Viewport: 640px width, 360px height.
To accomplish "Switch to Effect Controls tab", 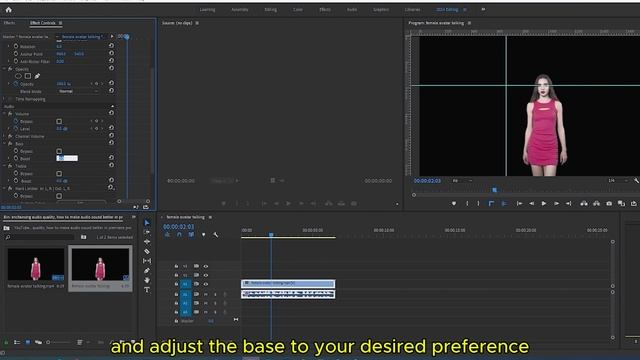I will 42,23.
